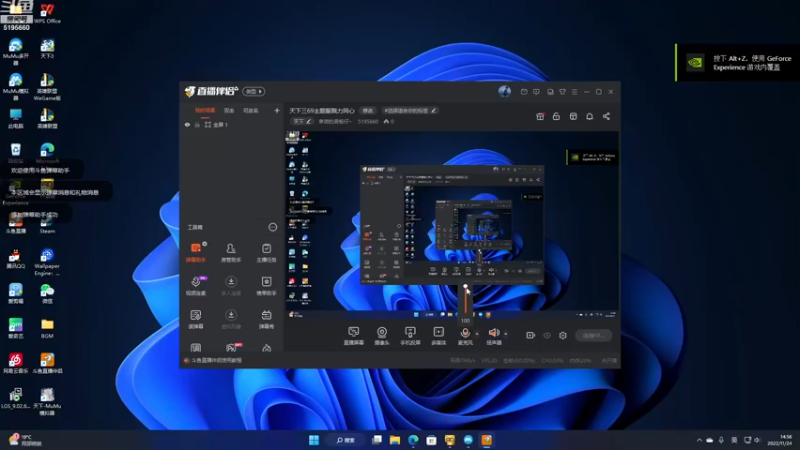
Task: Click the record video icon in bottom toolbar
Action: tap(530, 335)
